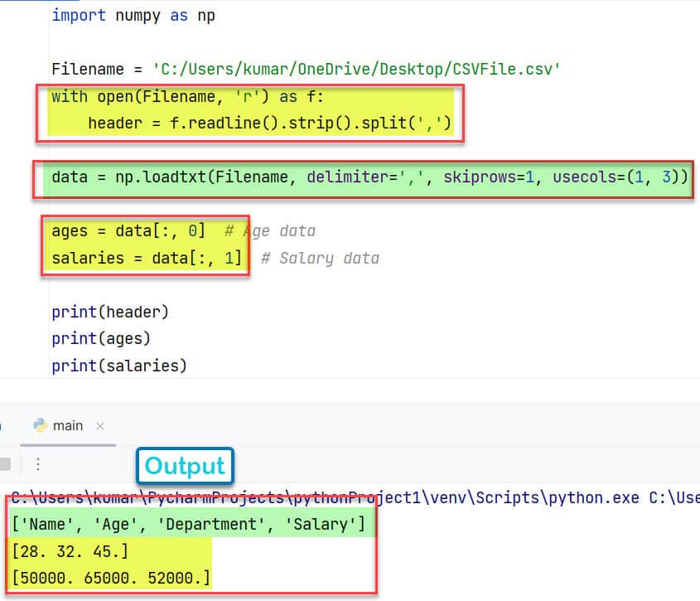Viewport: 700px width, 601px height.
Task: Close the main tab with its x button
Action: click(x=100, y=425)
